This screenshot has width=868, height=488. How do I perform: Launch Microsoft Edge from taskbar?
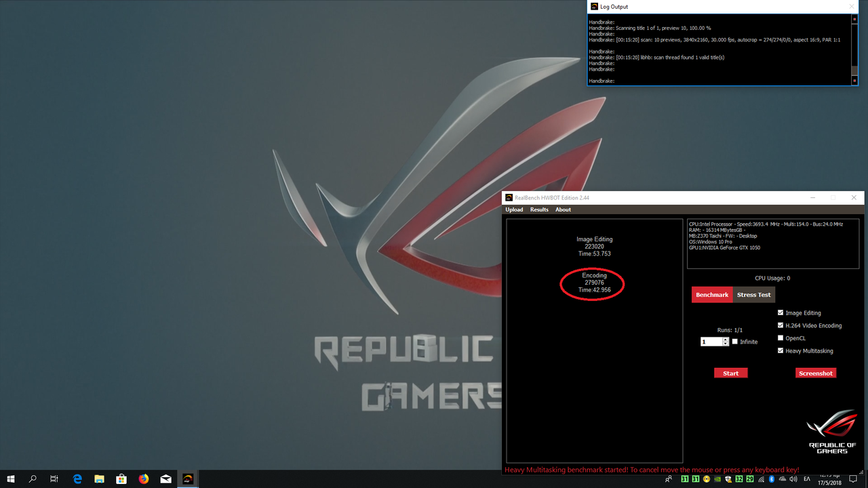click(x=77, y=479)
